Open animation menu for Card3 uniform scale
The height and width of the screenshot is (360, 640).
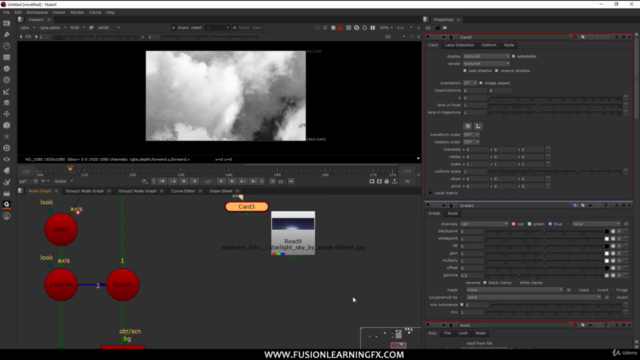tap(626, 171)
